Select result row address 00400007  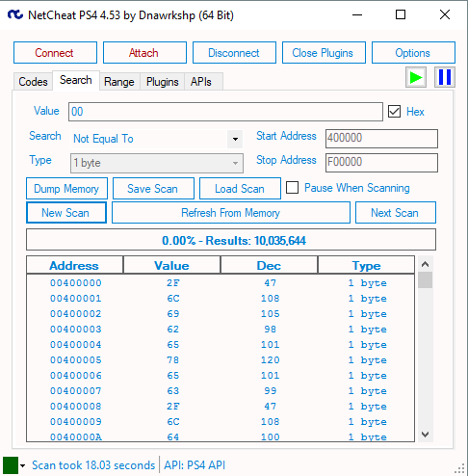point(221,391)
